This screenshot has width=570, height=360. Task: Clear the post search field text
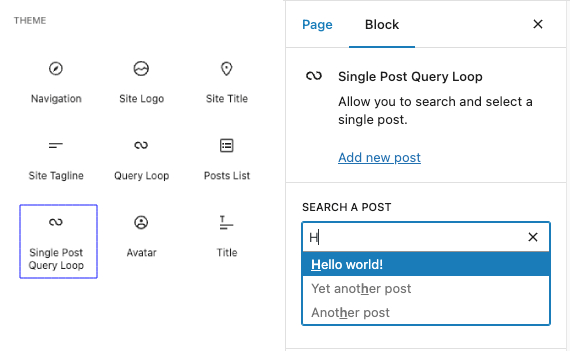coord(533,237)
